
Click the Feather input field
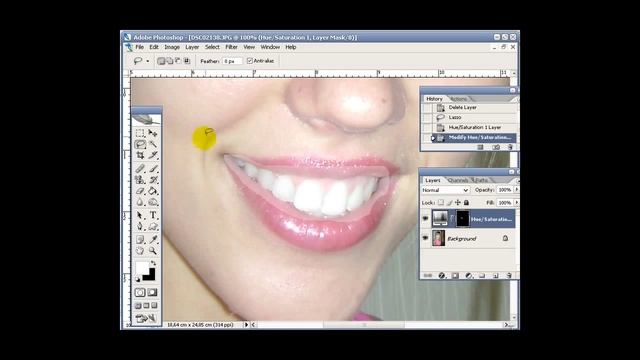(232, 61)
